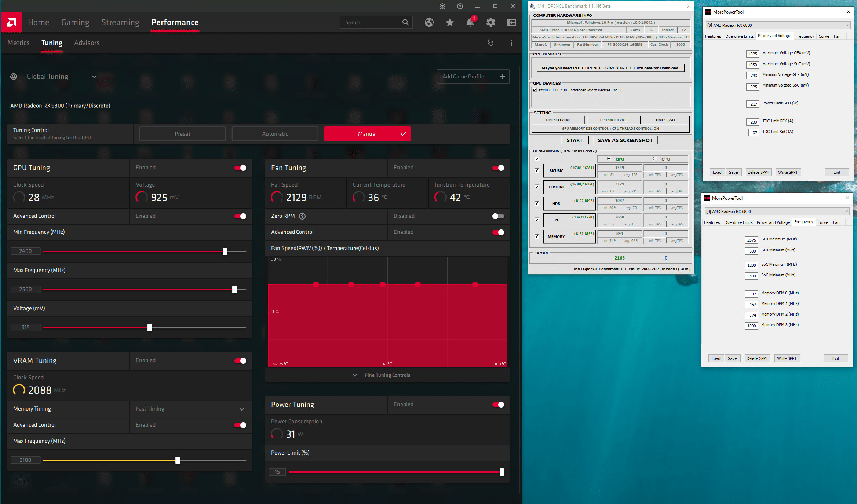
Task: Switch to the Gaming tab
Action: click(75, 22)
